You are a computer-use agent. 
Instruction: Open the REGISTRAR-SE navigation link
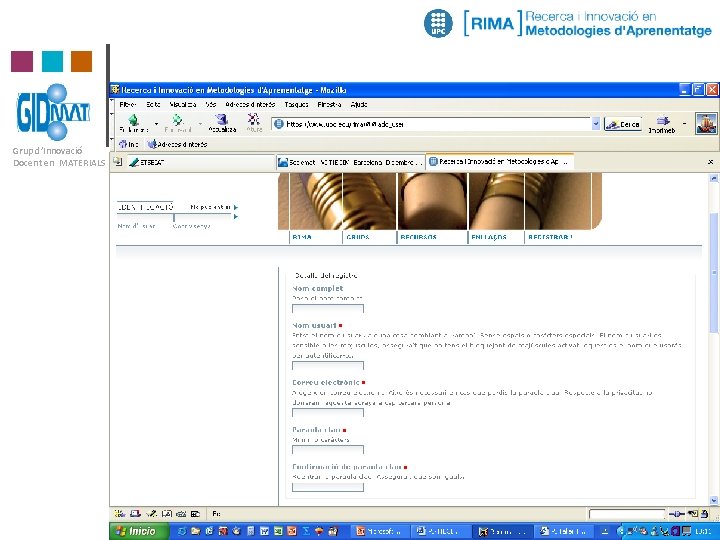tap(550, 237)
